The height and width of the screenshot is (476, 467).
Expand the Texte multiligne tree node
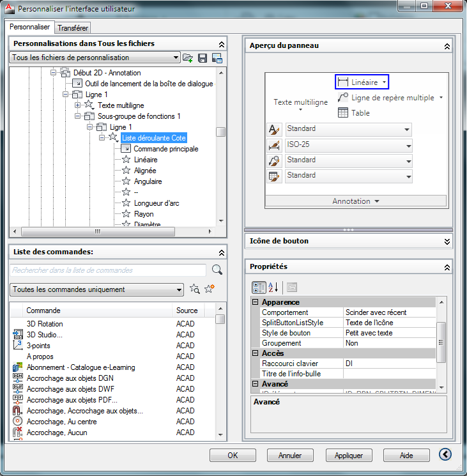[x=78, y=105]
